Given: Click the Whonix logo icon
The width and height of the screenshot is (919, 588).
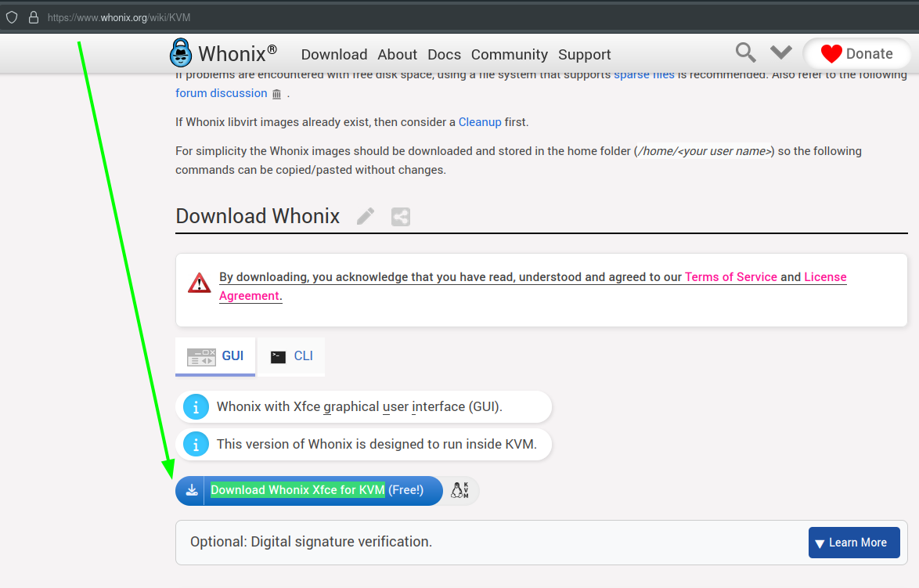Looking at the screenshot, I should click(x=181, y=52).
